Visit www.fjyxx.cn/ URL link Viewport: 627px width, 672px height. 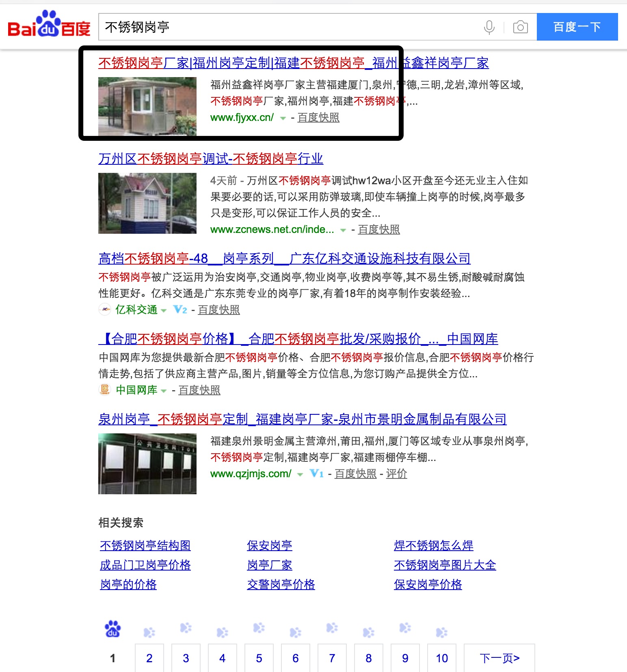pos(242,118)
